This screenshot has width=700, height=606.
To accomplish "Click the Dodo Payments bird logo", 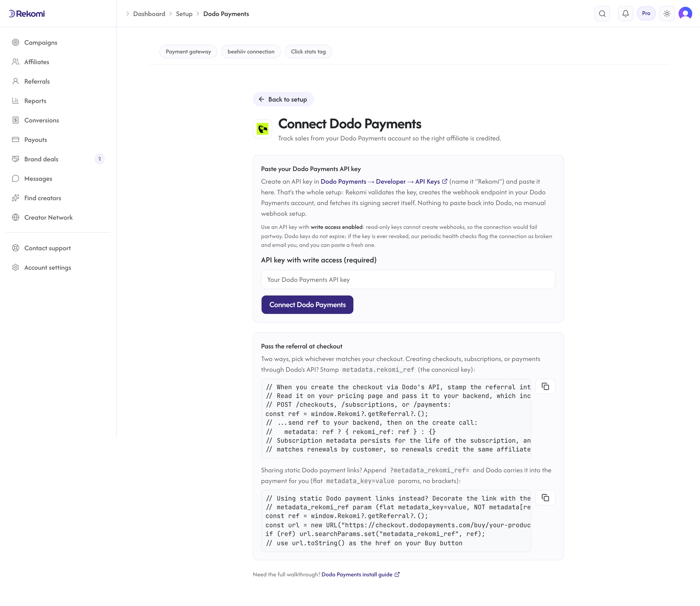I will click(x=262, y=129).
